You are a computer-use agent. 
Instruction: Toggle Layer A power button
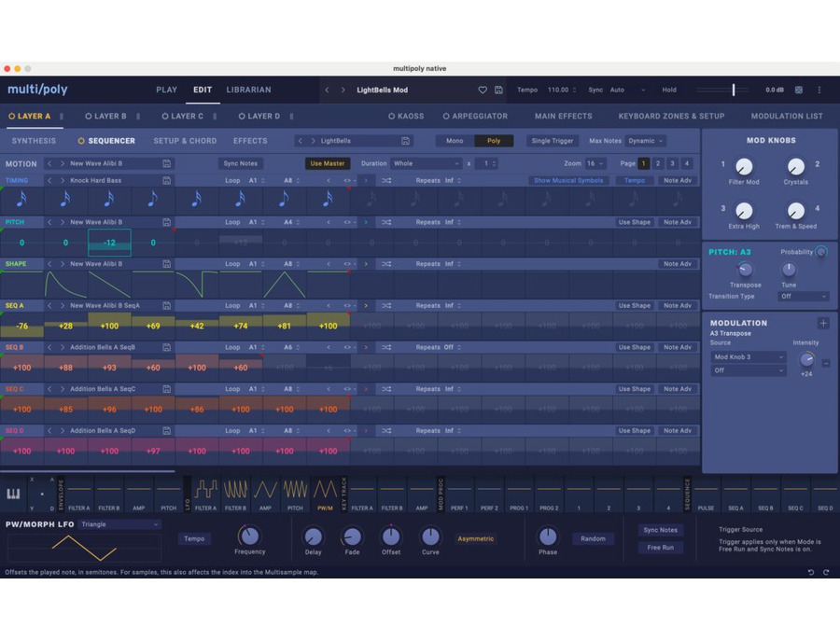pos(12,117)
